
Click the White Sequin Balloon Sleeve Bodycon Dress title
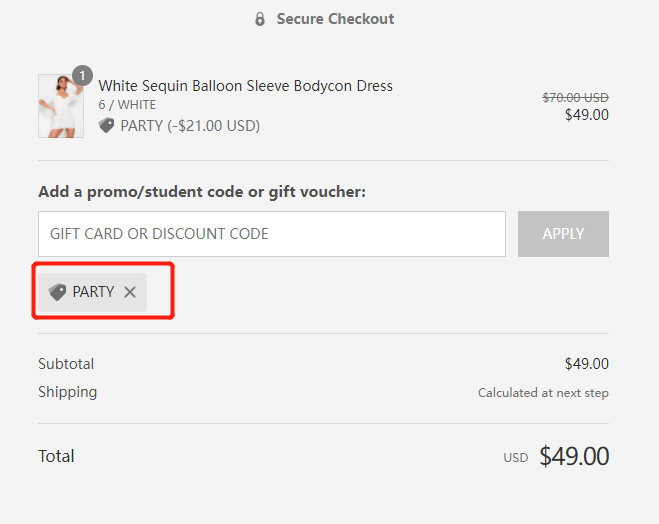(245, 86)
